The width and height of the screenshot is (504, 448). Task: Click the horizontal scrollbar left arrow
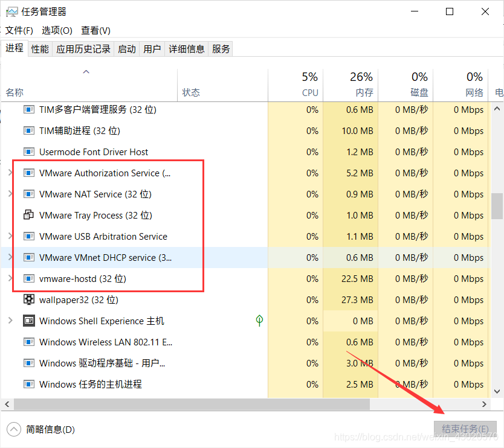(7, 405)
